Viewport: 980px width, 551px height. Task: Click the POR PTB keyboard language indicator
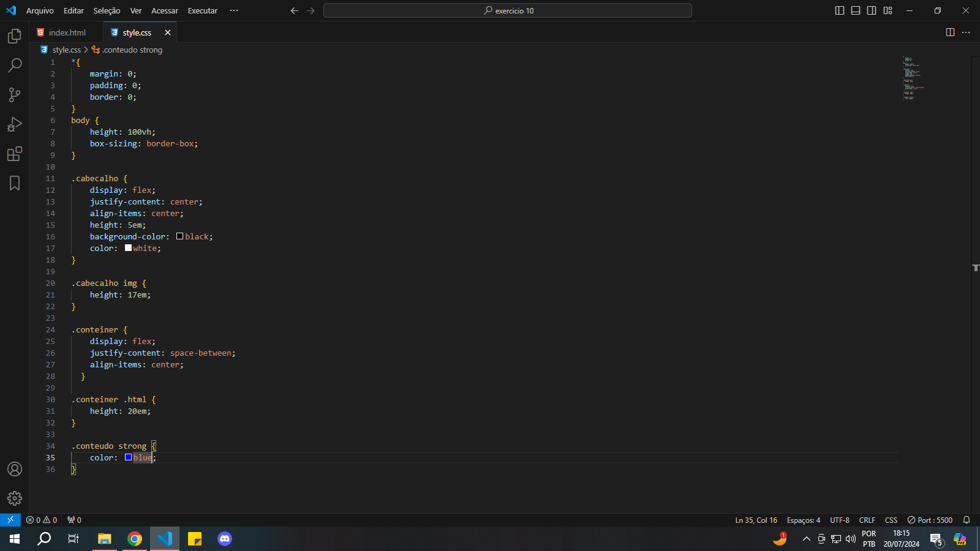click(x=869, y=539)
